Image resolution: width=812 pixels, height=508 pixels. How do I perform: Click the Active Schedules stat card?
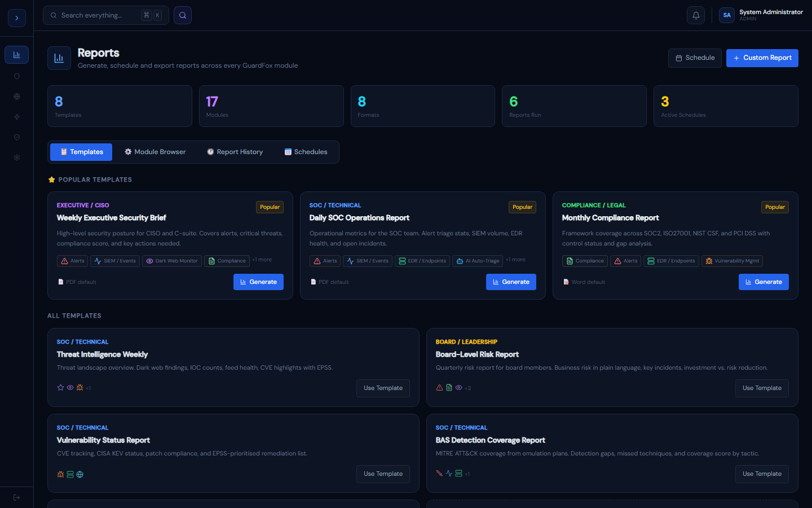tap(726, 106)
